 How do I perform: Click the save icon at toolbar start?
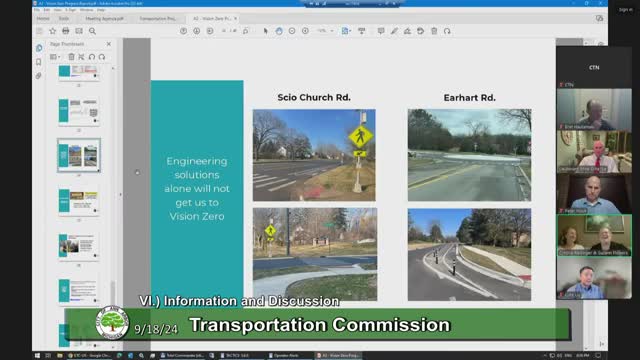(40, 31)
